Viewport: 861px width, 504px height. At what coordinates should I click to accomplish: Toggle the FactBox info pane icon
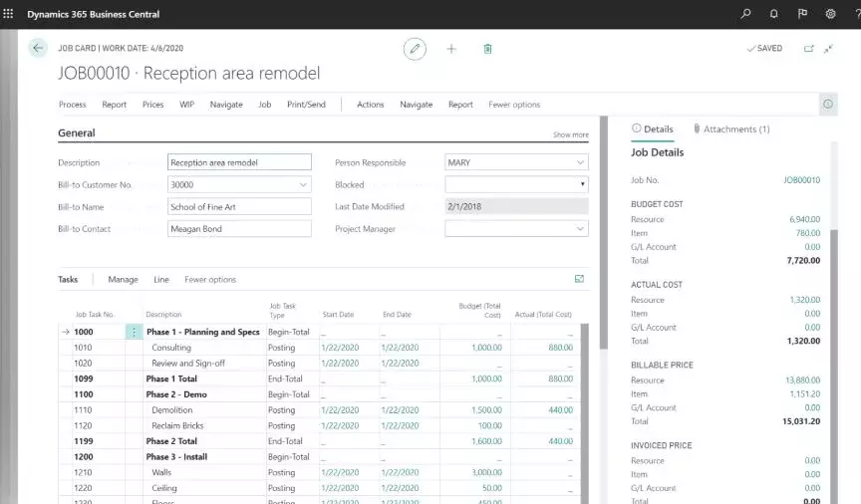[x=827, y=104]
